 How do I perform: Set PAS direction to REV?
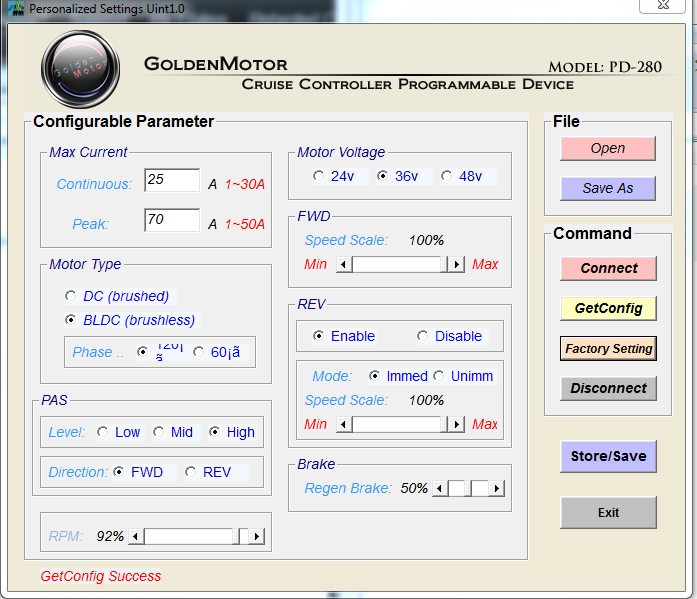(191, 473)
